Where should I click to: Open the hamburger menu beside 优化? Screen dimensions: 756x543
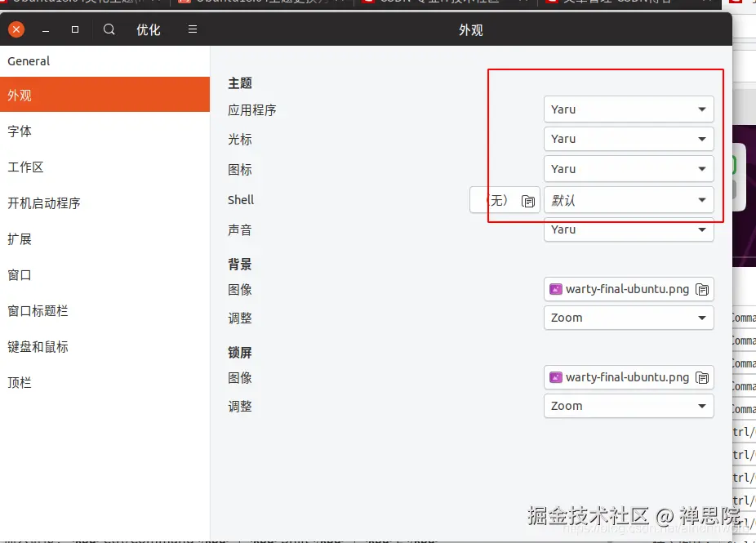coord(193,28)
